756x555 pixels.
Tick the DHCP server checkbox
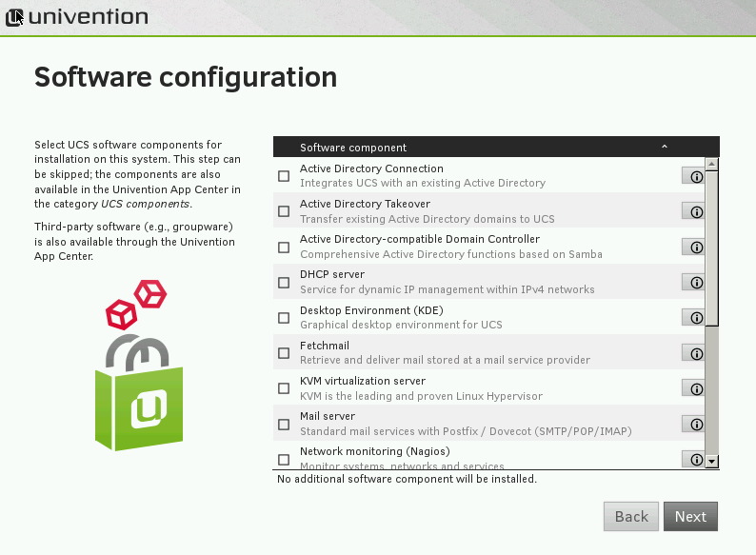[x=284, y=283]
